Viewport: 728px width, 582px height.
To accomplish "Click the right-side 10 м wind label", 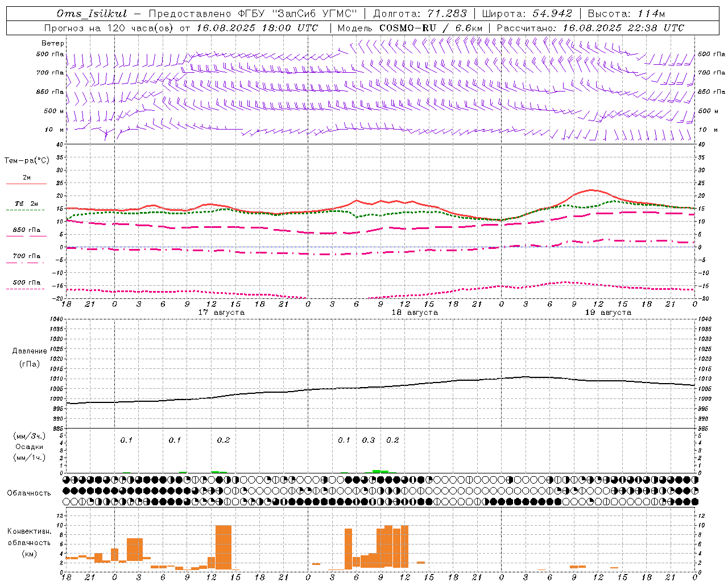I will coord(708,130).
